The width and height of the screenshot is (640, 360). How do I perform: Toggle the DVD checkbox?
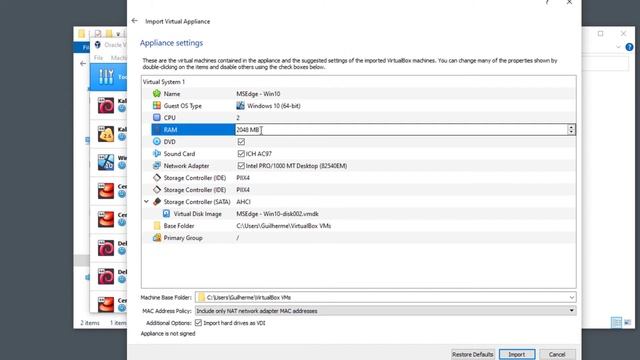pyautogui.click(x=241, y=142)
